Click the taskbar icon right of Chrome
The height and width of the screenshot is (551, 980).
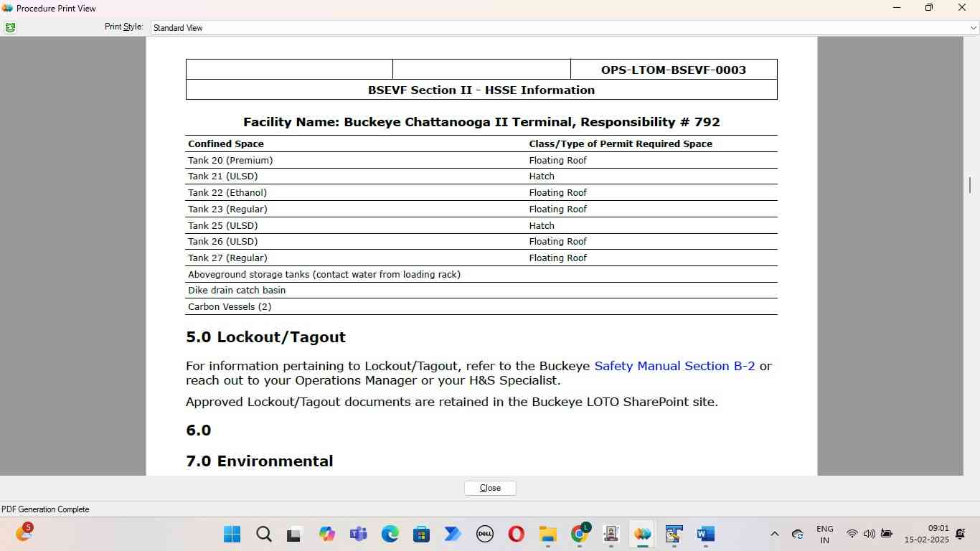[x=611, y=534]
